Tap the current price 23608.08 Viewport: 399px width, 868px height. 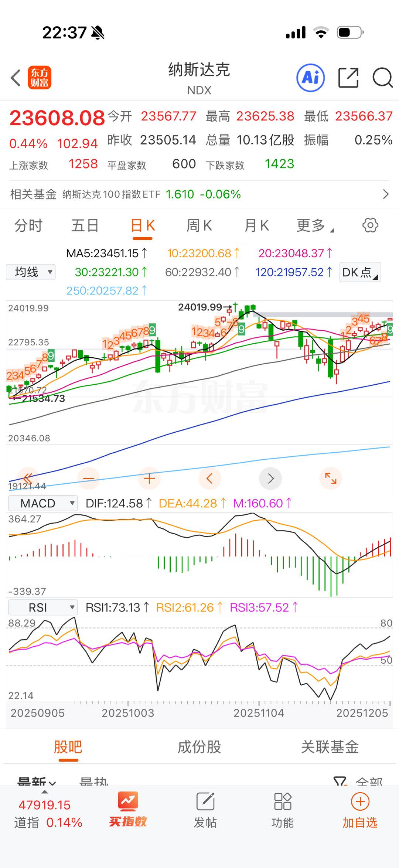tap(57, 118)
